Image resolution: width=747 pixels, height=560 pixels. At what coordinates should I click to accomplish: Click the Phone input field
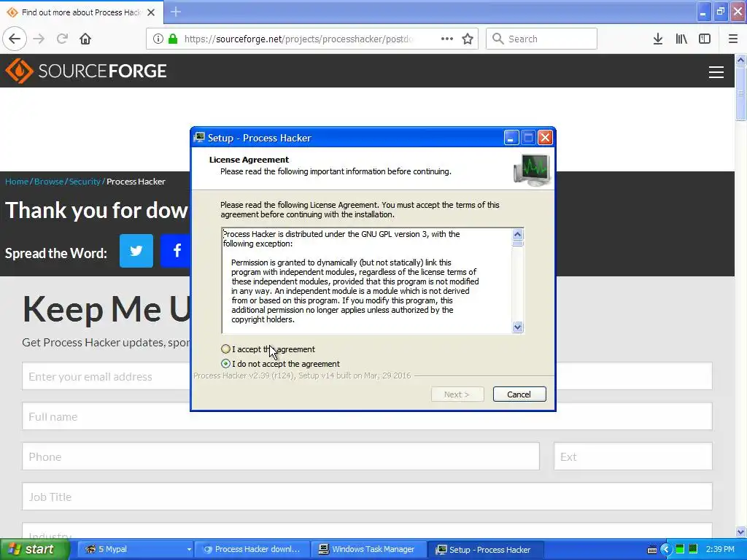tap(281, 456)
